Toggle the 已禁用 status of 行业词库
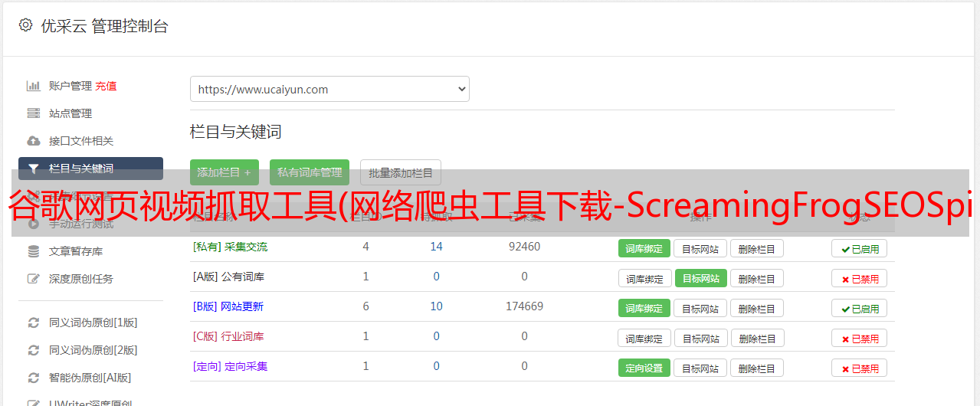The image size is (980, 406). 860,338
